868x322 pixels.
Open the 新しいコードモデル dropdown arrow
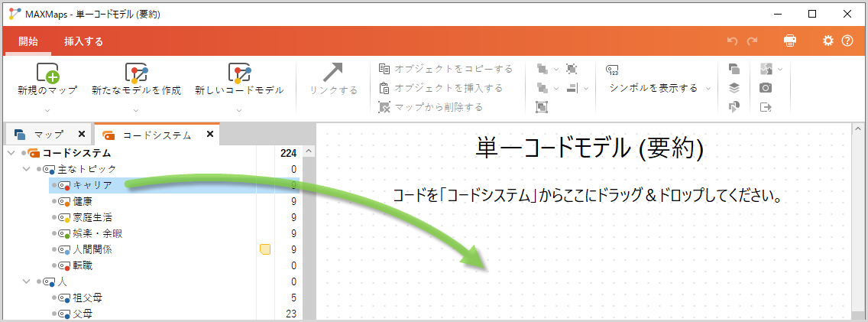point(239,109)
